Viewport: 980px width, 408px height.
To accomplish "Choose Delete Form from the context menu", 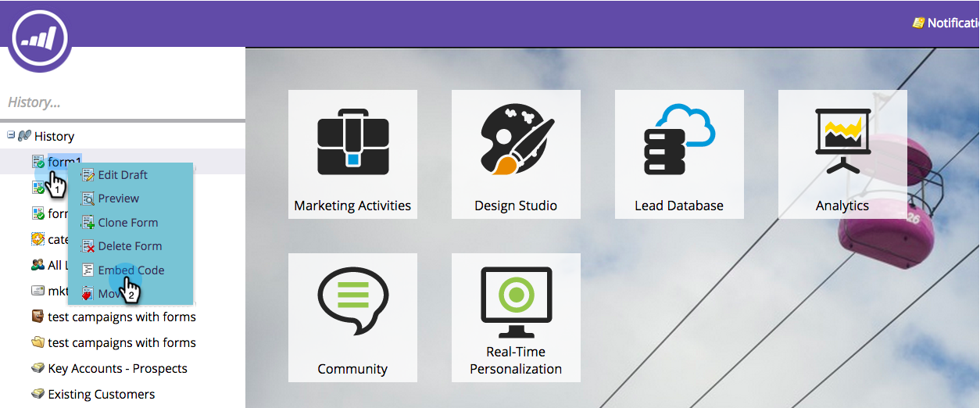I will [x=130, y=246].
